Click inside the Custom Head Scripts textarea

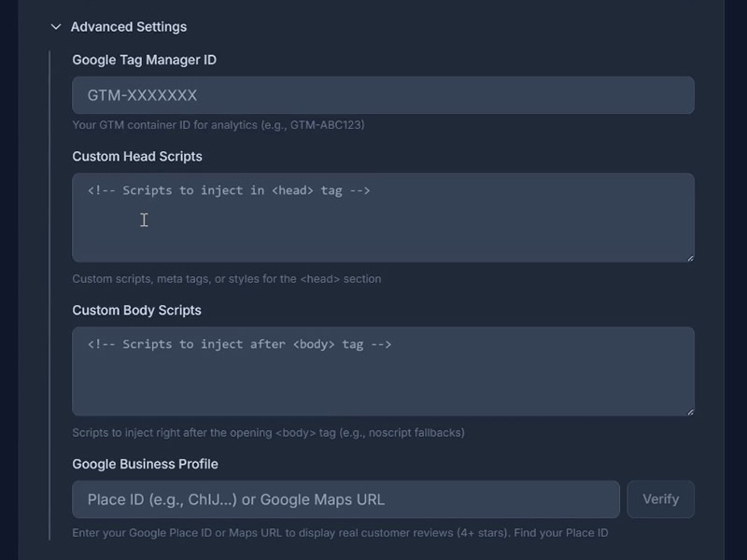[383, 224]
